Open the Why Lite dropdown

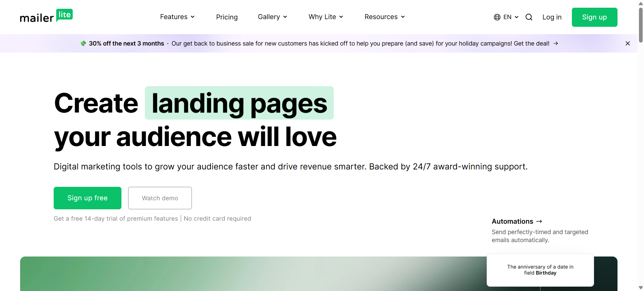point(326,17)
